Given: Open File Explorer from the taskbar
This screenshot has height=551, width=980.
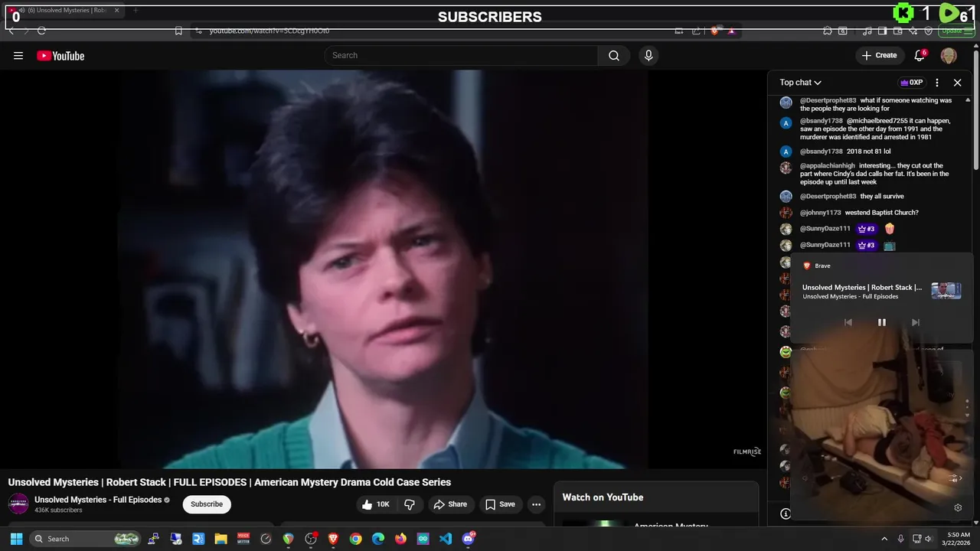Looking at the screenshot, I should (x=220, y=539).
